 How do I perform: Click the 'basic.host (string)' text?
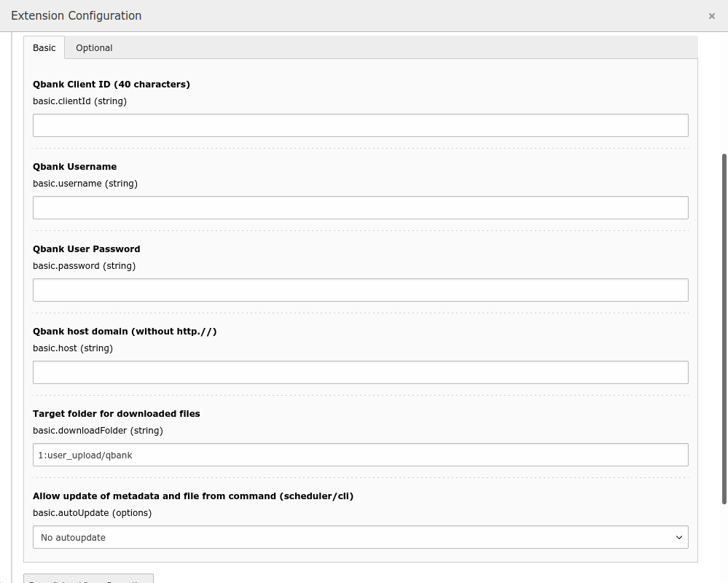73,348
